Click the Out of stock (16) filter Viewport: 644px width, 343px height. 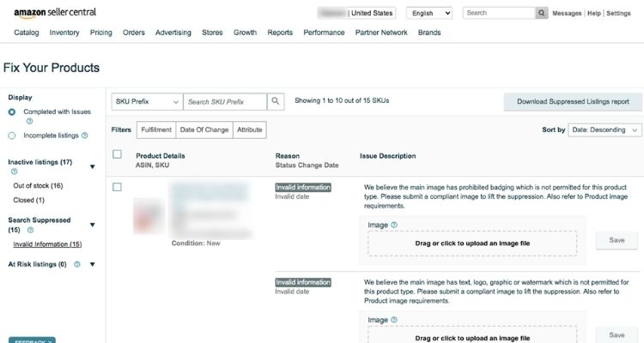[38, 185]
